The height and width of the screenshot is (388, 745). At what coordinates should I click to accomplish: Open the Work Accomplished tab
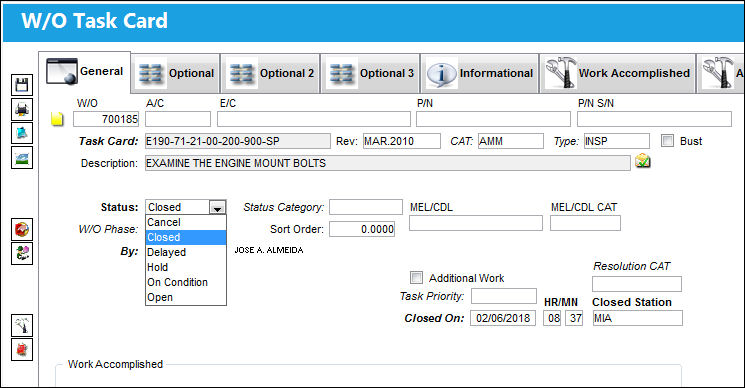click(x=617, y=73)
